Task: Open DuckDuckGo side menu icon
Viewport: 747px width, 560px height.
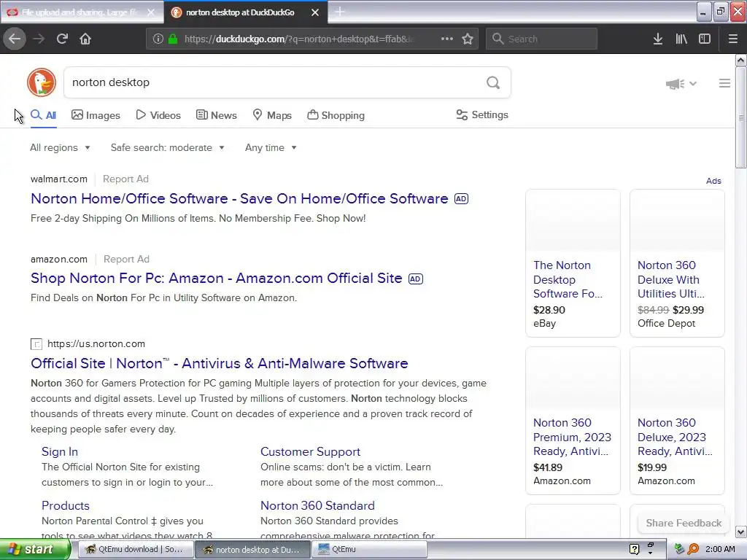Action: (724, 83)
